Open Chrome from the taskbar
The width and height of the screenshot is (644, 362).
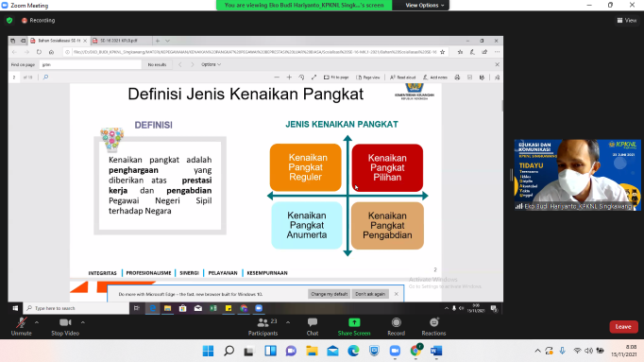415,351
